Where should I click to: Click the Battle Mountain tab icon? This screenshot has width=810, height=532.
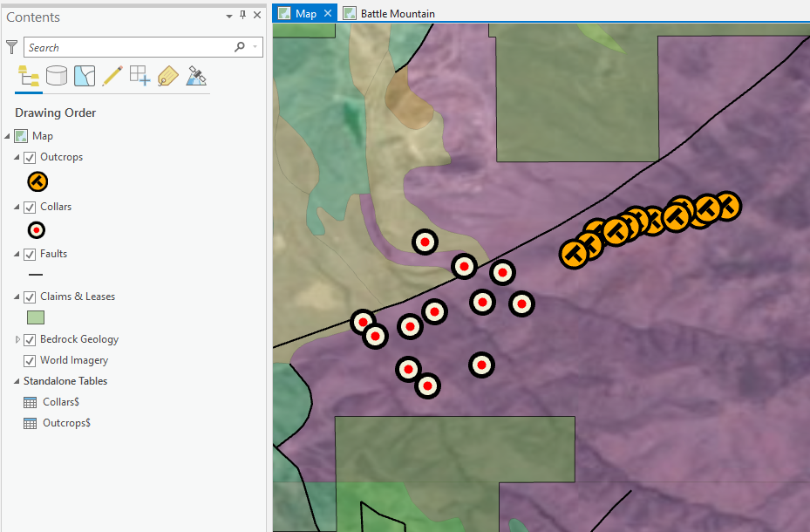350,13
